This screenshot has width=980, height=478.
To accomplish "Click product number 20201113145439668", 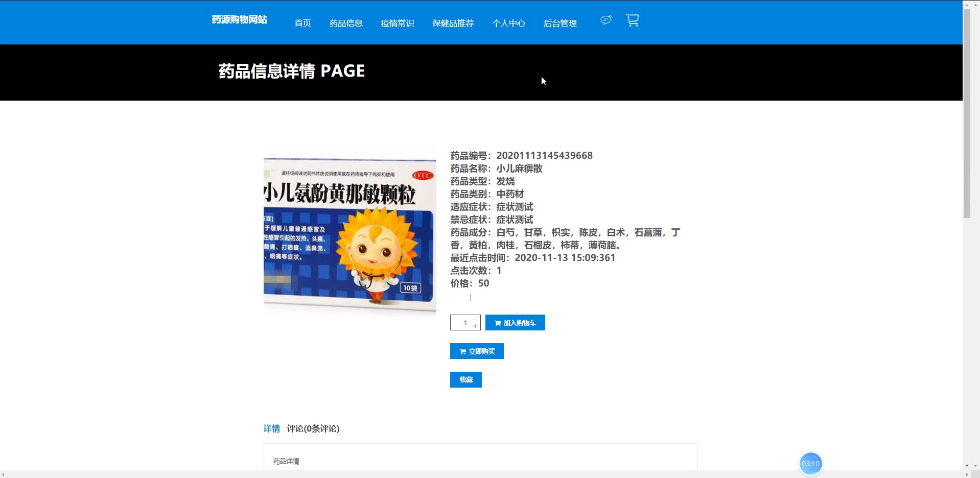I will click(x=545, y=155).
